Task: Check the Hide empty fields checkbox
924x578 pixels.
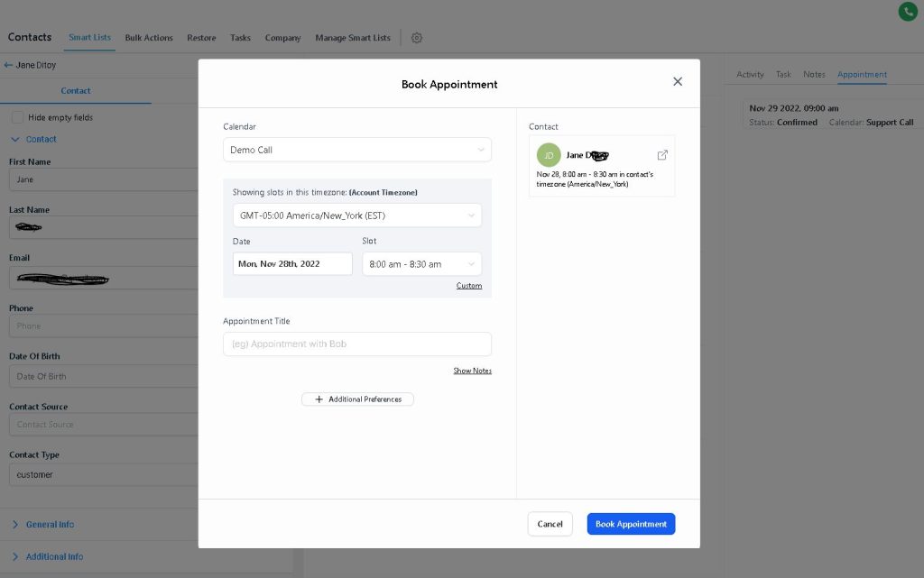Action: (x=16, y=116)
